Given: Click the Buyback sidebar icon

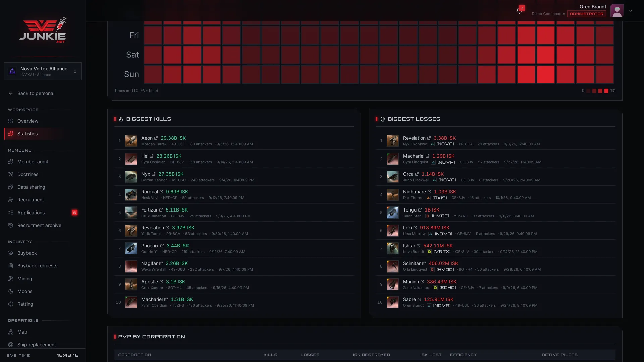Looking at the screenshot, I should pyautogui.click(x=11, y=253).
